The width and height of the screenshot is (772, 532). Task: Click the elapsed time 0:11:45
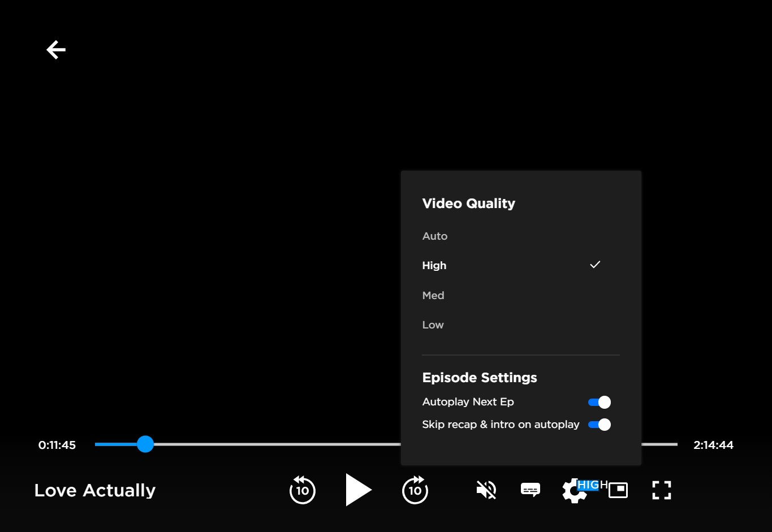pos(57,445)
